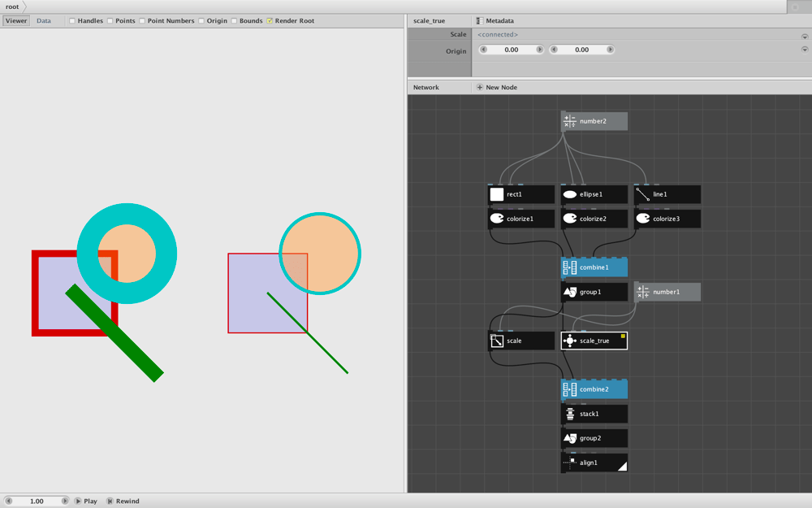Click the number2 node icon
The image size is (812, 508).
(x=569, y=121)
